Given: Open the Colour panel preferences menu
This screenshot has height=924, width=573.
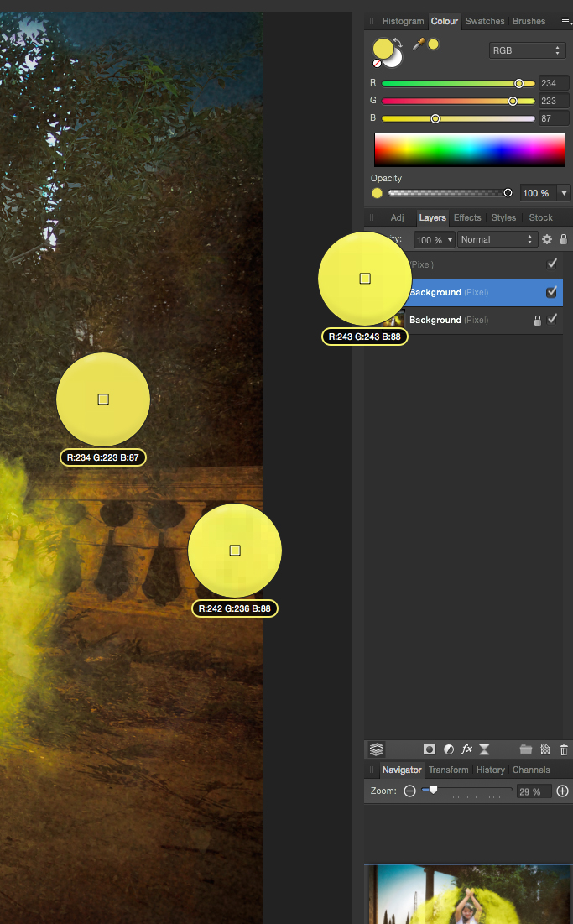Looking at the screenshot, I should (566, 21).
